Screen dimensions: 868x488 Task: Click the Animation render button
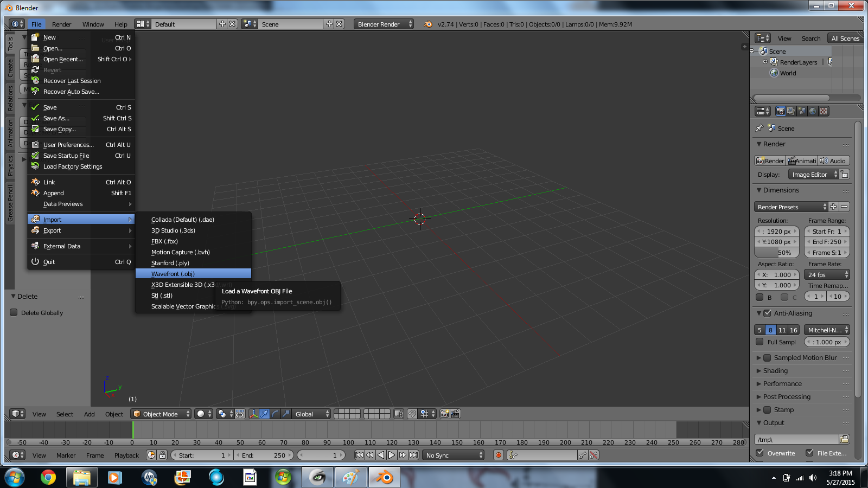pyautogui.click(x=802, y=161)
